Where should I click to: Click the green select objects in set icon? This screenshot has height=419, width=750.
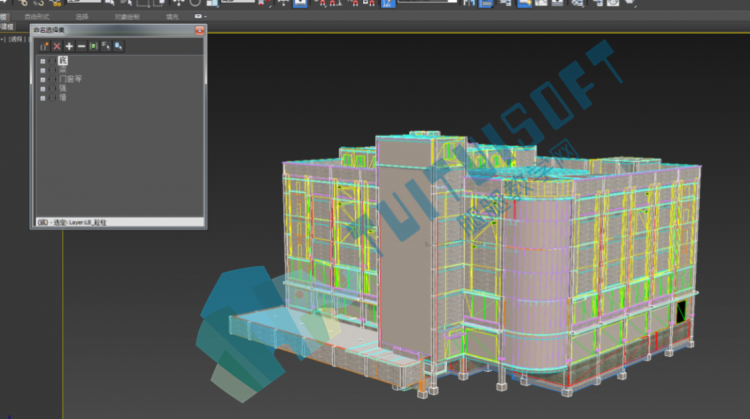tap(94, 46)
